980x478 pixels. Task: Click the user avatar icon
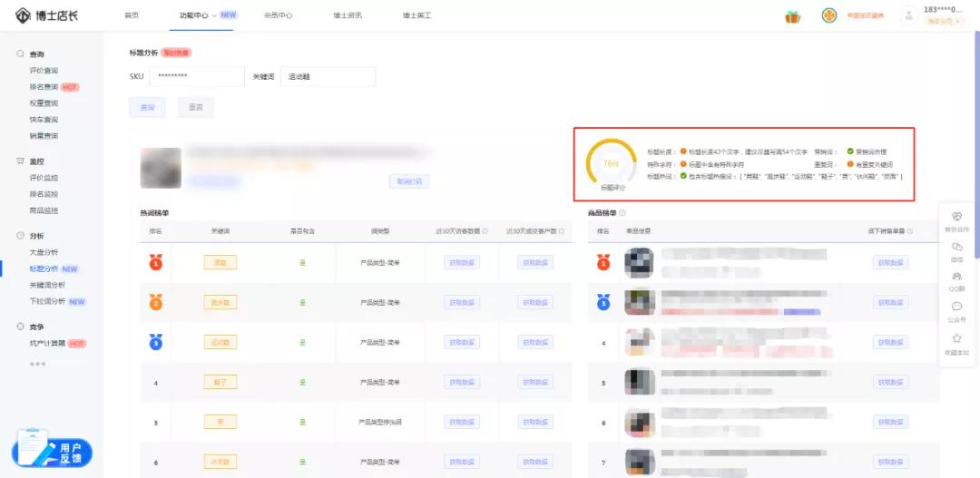tap(908, 15)
